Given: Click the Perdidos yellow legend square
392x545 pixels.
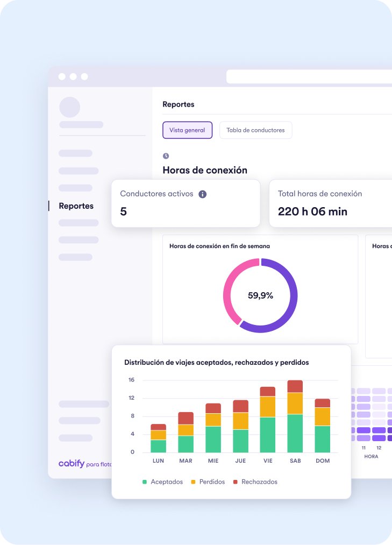Looking at the screenshot, I should 193,482.
